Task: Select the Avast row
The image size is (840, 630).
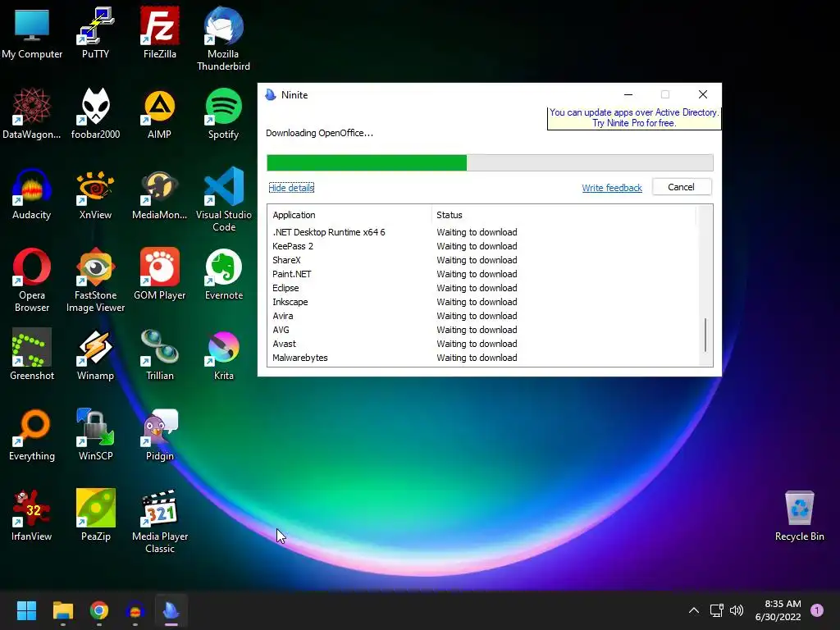Action: tap(483, 344)
